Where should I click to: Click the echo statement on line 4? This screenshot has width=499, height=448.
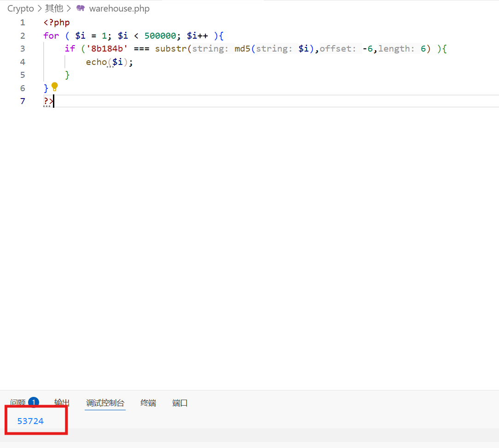coord(96,62)
